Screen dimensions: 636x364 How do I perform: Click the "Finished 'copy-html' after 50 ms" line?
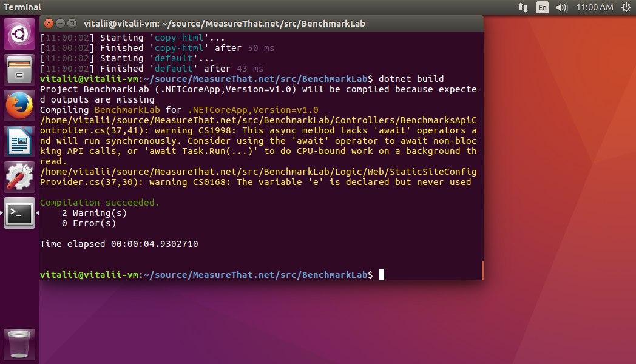point(157,48)
